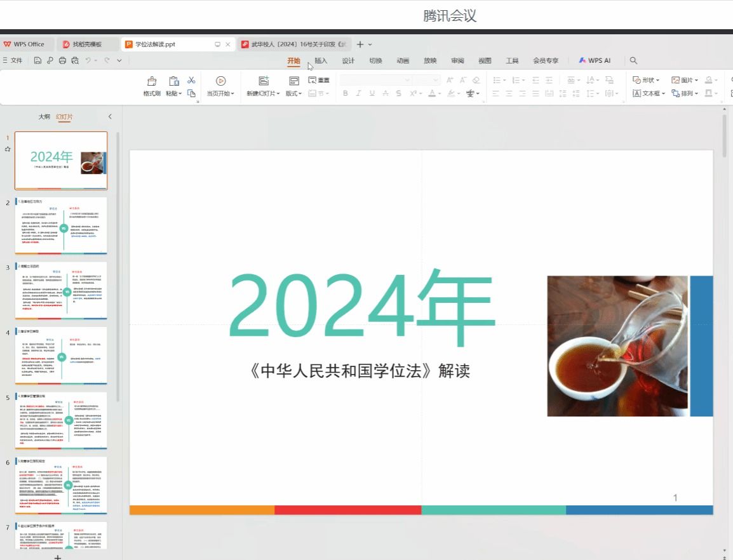Click the 2024年 title on the slide
This screenshot has height=560, width=733.
(362, 307)
